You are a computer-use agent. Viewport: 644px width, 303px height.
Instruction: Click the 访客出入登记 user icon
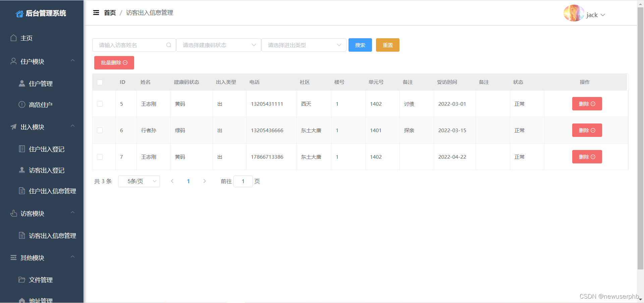[x=22, y=170]
